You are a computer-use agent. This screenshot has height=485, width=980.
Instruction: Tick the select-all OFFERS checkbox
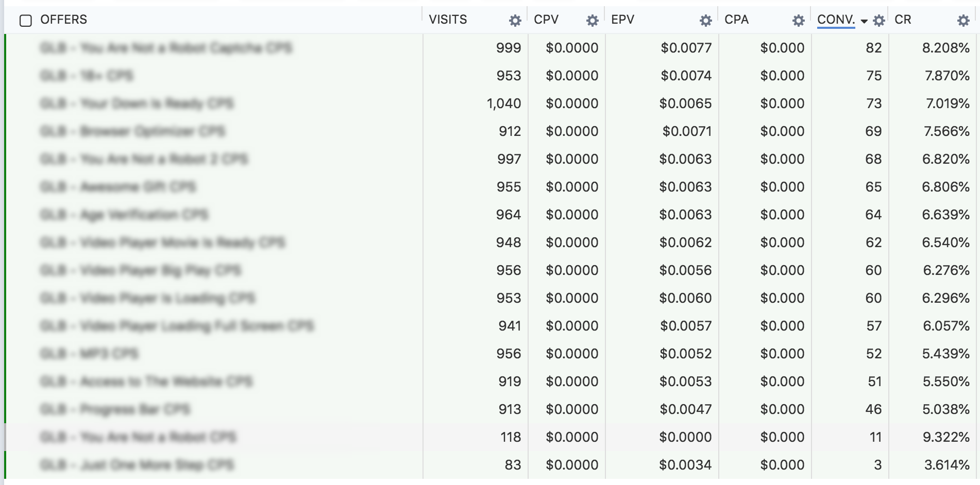tap(25, 21)
